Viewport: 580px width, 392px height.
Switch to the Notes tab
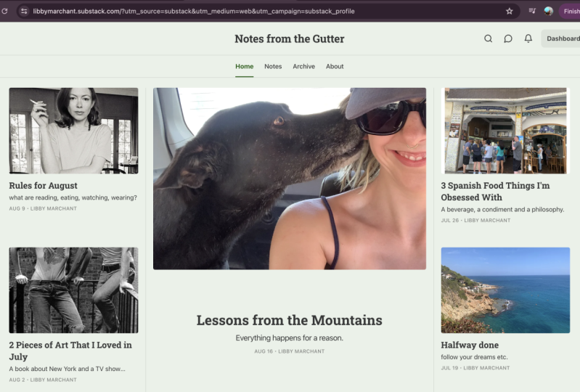(273, 66)
